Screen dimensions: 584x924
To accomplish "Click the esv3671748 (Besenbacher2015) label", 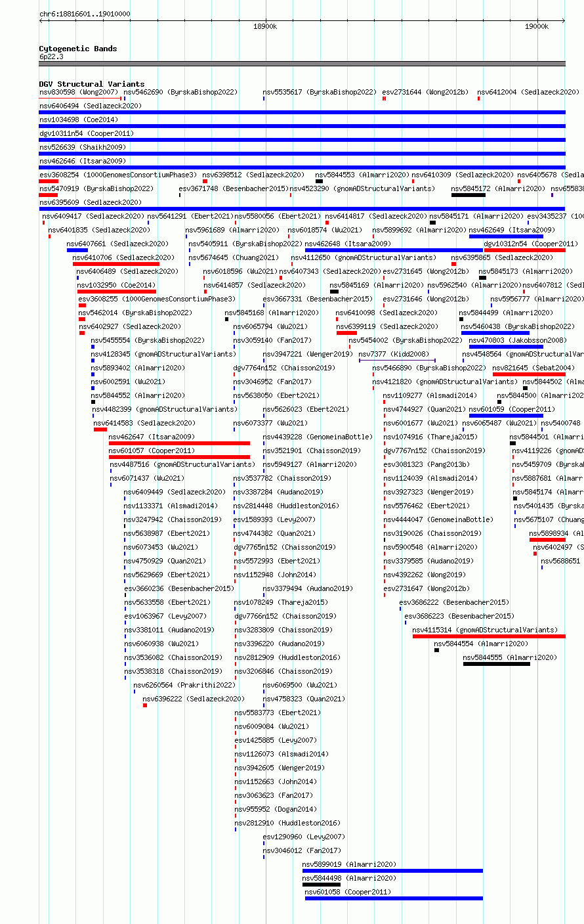I will click(x=234, y=188).
